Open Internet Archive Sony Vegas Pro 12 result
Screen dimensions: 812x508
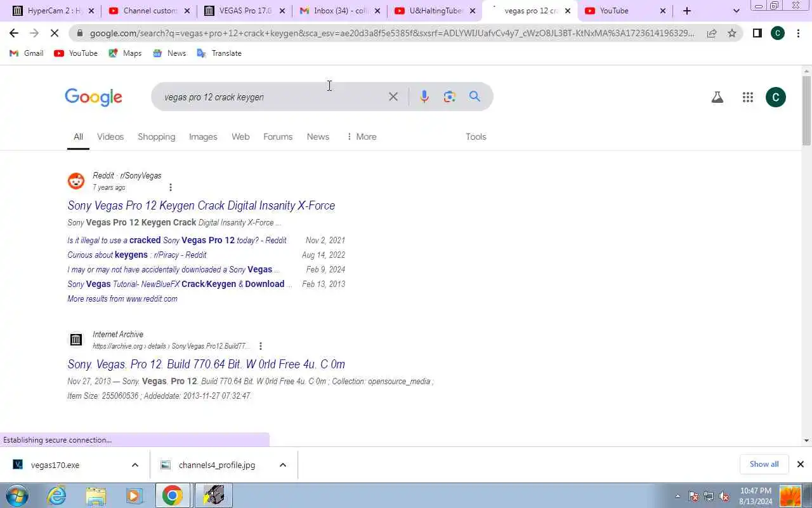click(x=206, y=364)
